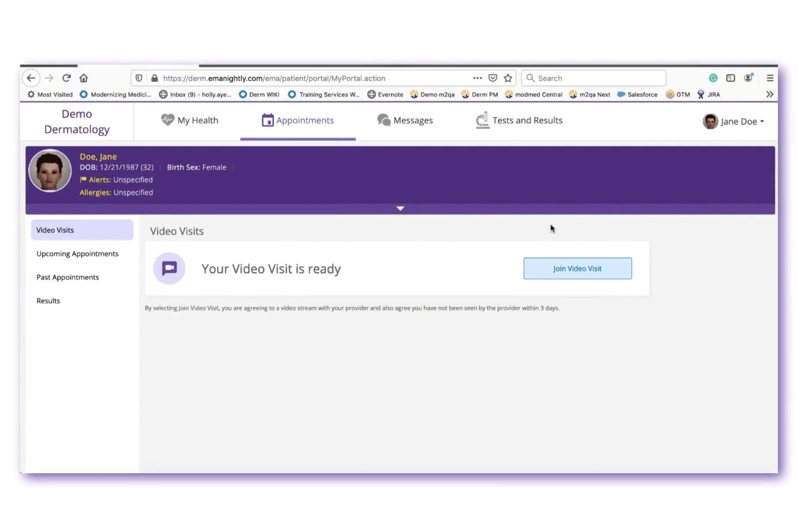Bookmark this page with the star icon
Viewport: 798px width, 532px height.
(508, 78)
